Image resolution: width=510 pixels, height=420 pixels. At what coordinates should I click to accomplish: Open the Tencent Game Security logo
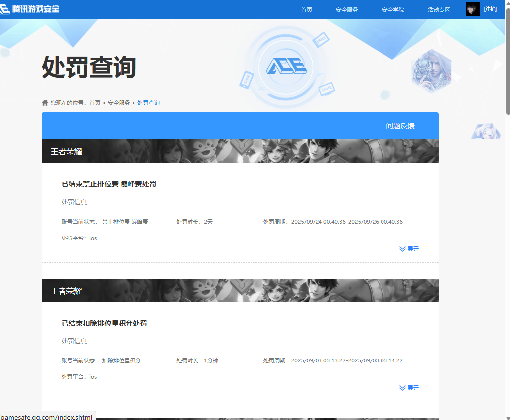[x=30, y=9]
